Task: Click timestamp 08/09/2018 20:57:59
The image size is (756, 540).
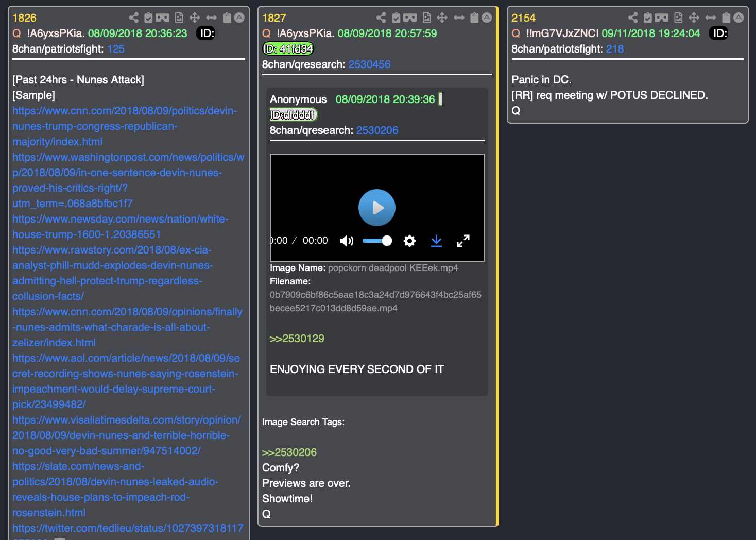Action: pyautogui.click(x=387, y=33)
